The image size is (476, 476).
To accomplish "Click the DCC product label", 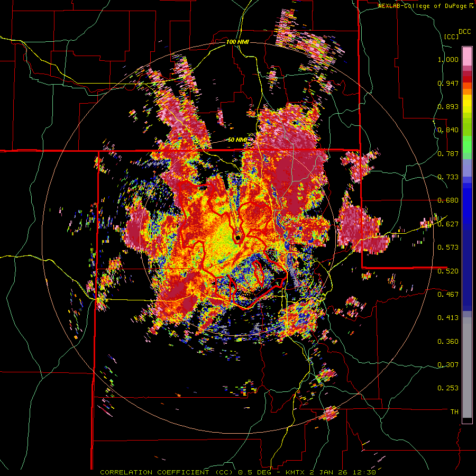I will click(464, 32).
